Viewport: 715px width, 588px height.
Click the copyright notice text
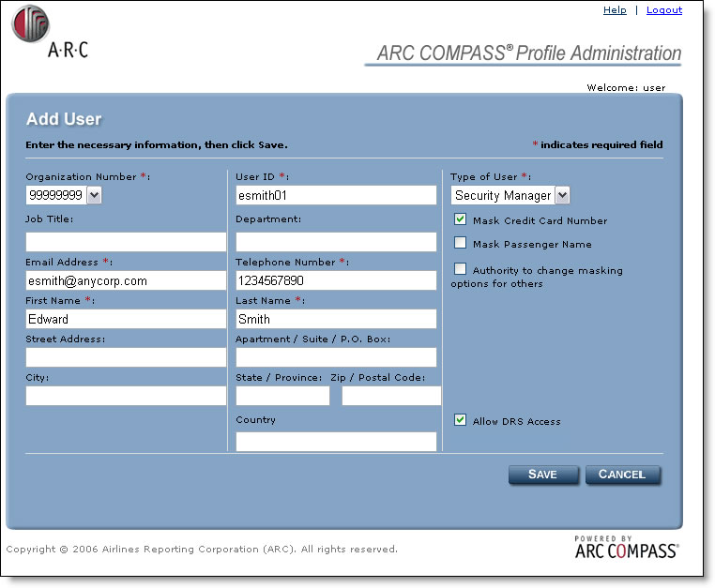[202, 550]
